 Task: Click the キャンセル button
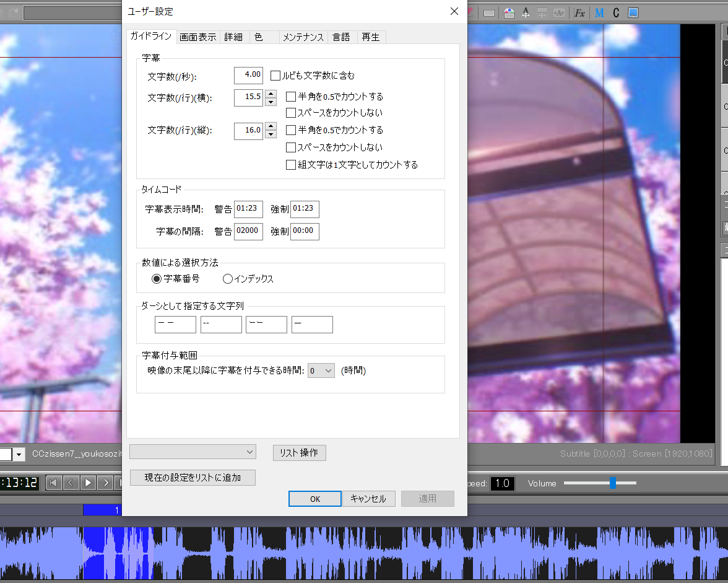click(x=369, y=499)
